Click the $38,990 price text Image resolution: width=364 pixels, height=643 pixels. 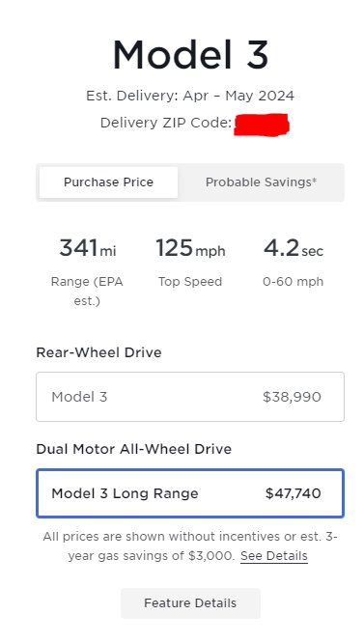coord(292,397)
